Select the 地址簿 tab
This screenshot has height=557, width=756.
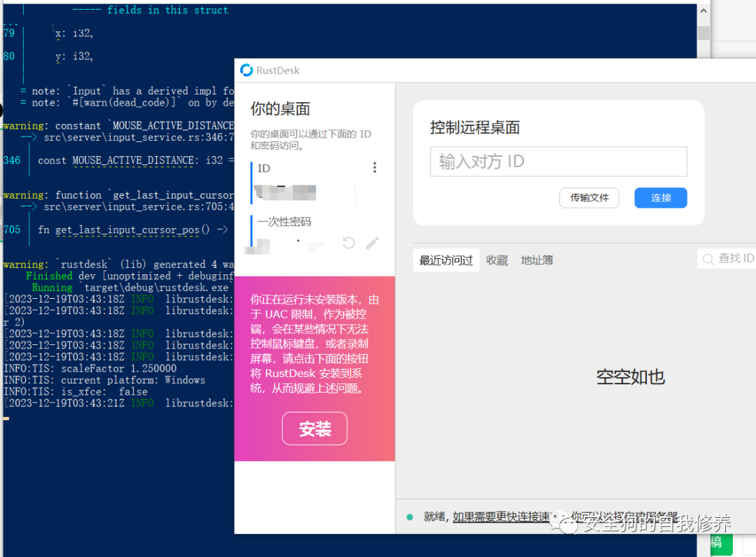tap(537, 260)
